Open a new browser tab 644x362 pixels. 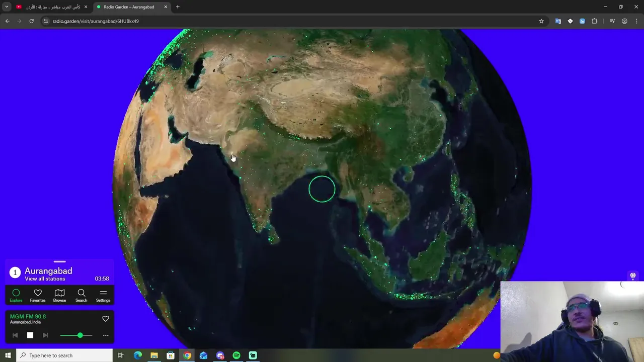tap(178, 7)
